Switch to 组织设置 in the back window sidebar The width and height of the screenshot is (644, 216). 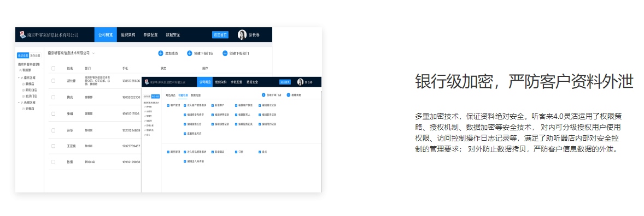(22, 55)
